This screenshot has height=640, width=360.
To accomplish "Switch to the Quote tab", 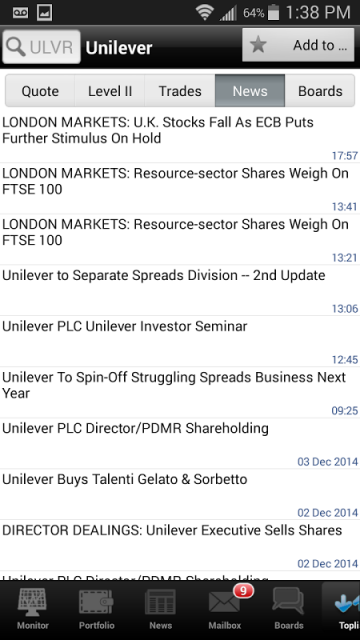I will [40, 91].
